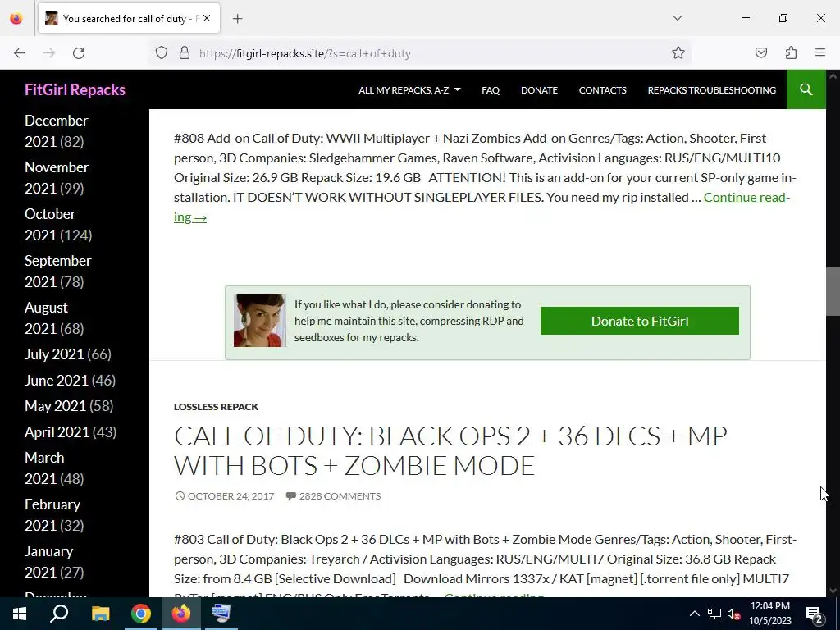840x630 pixels.
Task: Open the Donate menu item
Action: [539, 90]
